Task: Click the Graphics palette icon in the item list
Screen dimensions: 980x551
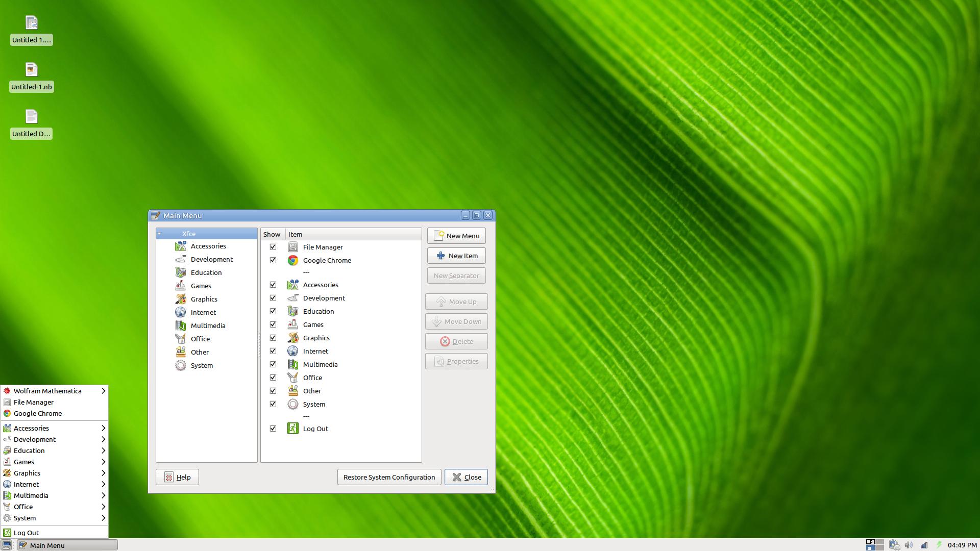Action: [x=293, y=338]
